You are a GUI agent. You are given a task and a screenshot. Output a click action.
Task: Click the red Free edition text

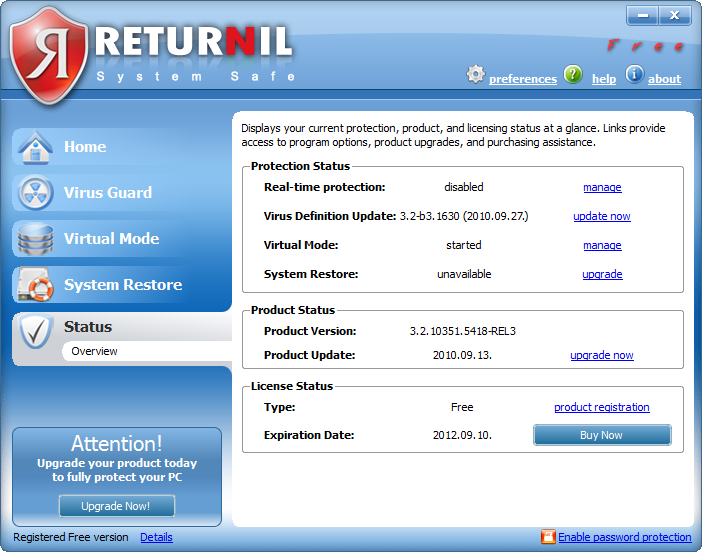(x=646, y=46)
